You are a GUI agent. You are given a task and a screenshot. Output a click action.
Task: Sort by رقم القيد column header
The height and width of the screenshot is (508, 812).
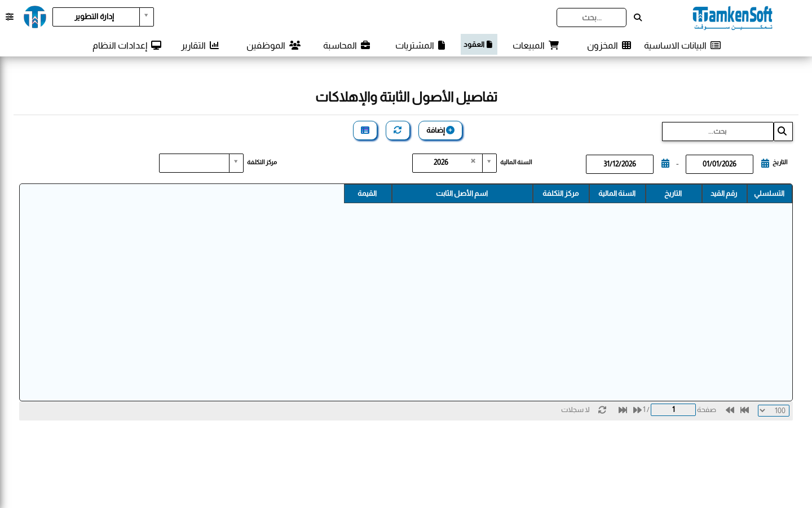[x=724, y=194]
